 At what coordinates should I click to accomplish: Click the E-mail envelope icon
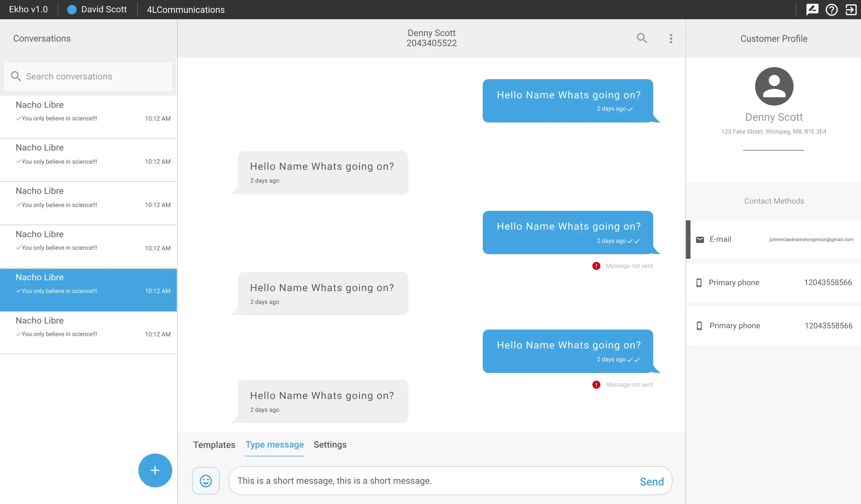700,239
